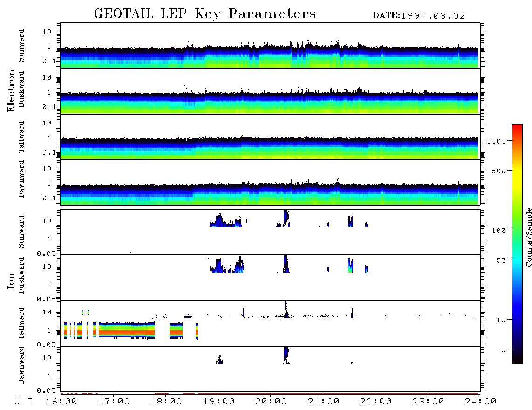
Task: Click the Electron "Sunward" panel label
Action: pyautogui.click(x=21, y=46)
